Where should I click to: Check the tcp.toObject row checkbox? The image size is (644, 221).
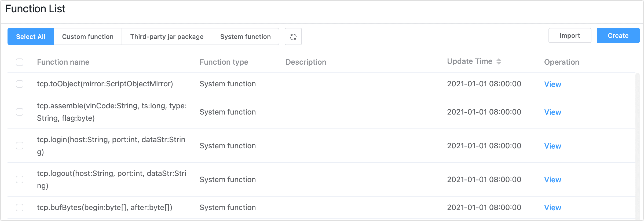pyautogui.click(x=20, y=84)
